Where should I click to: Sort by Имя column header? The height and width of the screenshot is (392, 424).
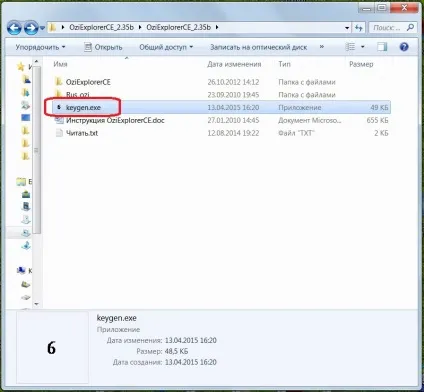[60, 64]
